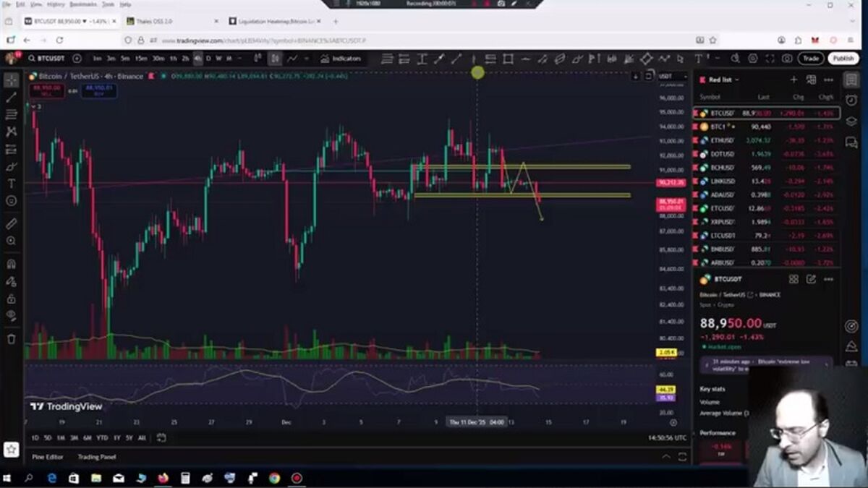Open the Trading Panel tab

pos(97,457)
